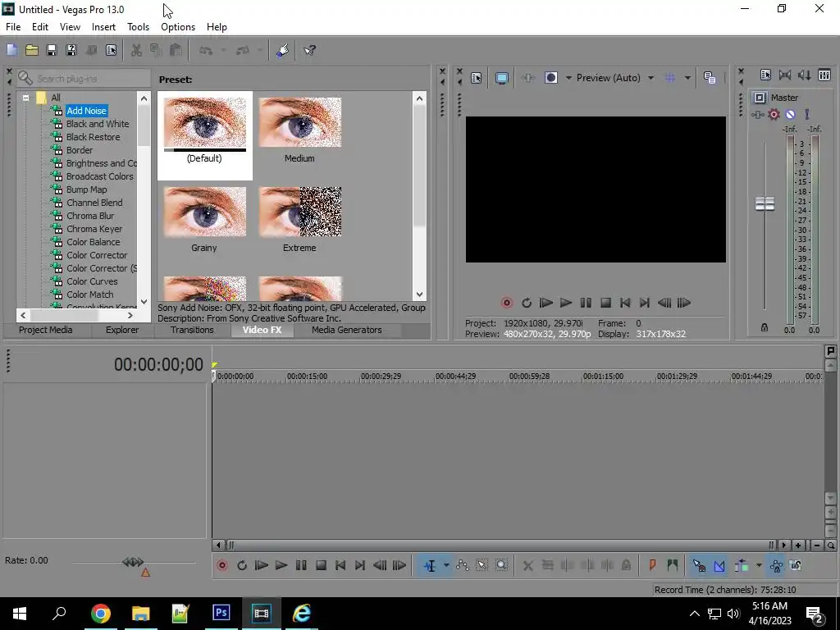Open Photoshop from the Windows taskbar
This screenshot has width=840, height=630.
click(x=221, y=613)
